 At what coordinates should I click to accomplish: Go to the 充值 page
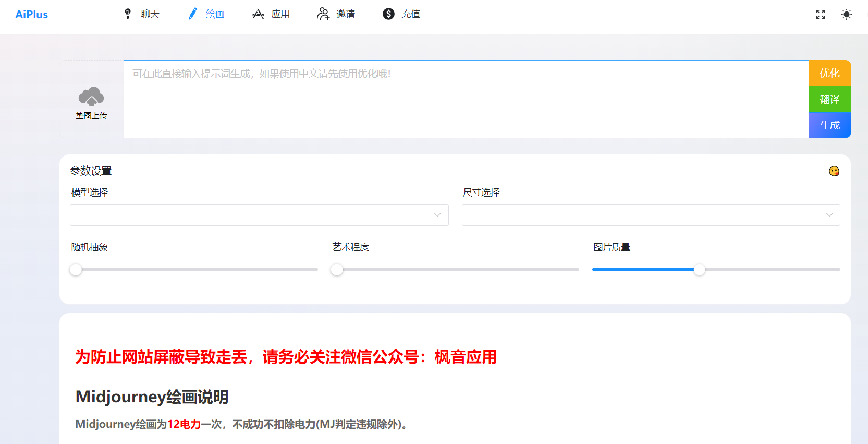click(x=411, y=14)
